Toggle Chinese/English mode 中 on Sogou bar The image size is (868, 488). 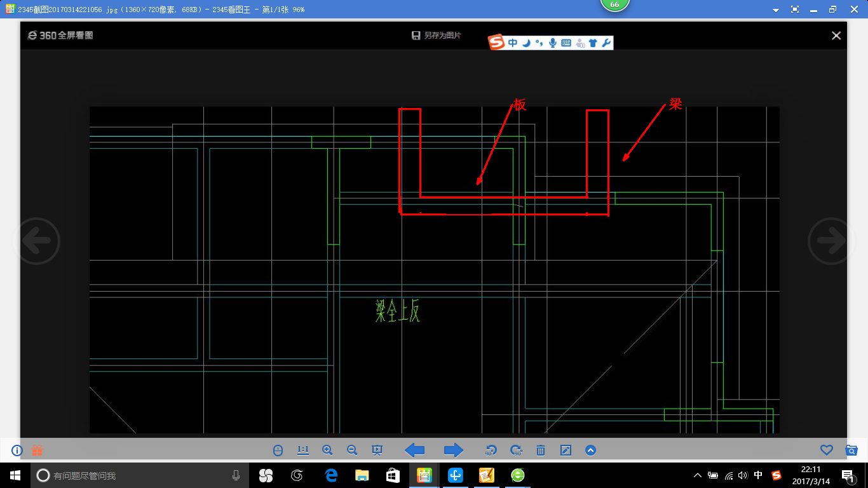[512, 43]
